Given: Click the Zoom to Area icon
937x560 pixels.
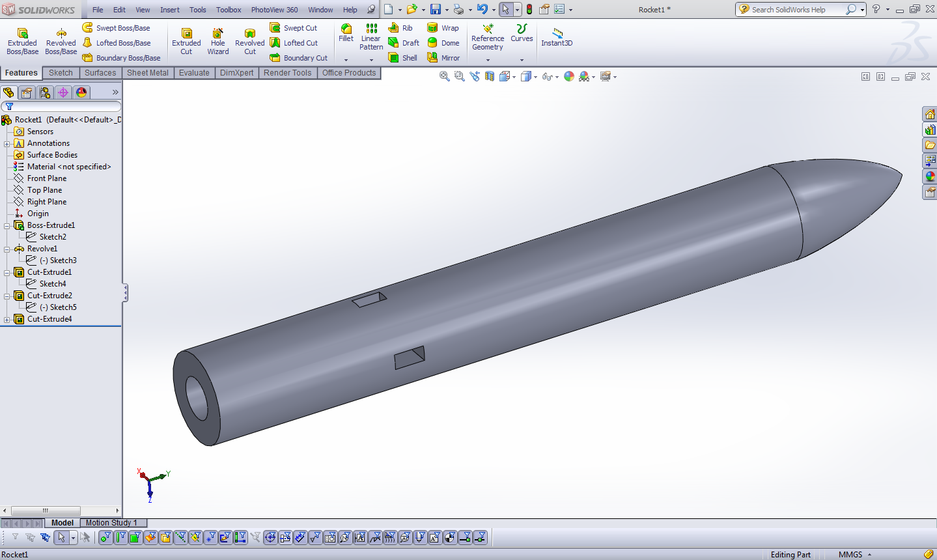Looking at the screenshot, I should (x=460, y=76).
